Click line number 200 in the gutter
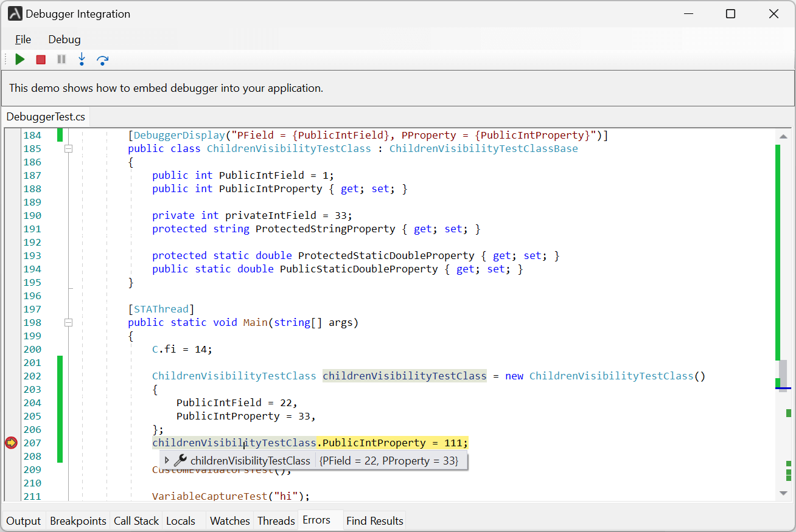 coord(32,349)
